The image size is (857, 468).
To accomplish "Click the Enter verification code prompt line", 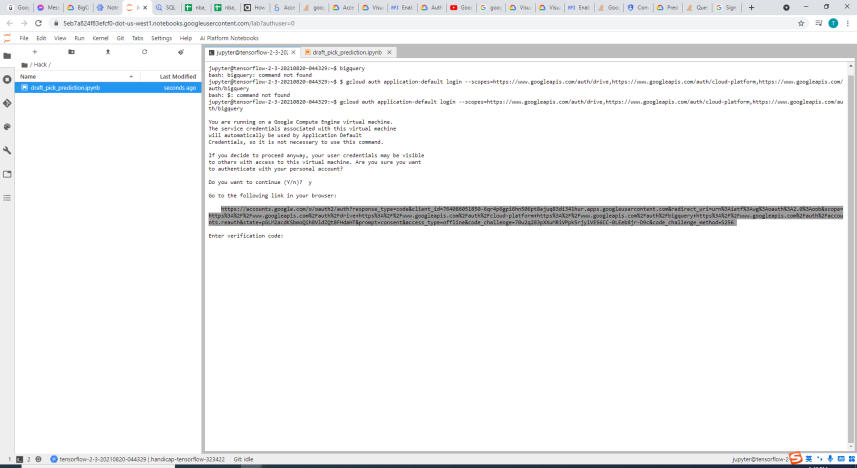I will coord(246,236).
